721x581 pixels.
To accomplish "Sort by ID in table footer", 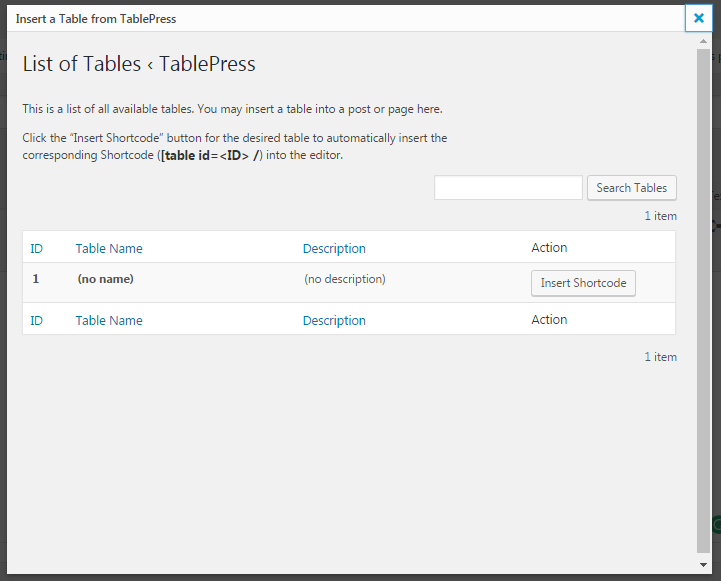I will click(x=36, y=320).
